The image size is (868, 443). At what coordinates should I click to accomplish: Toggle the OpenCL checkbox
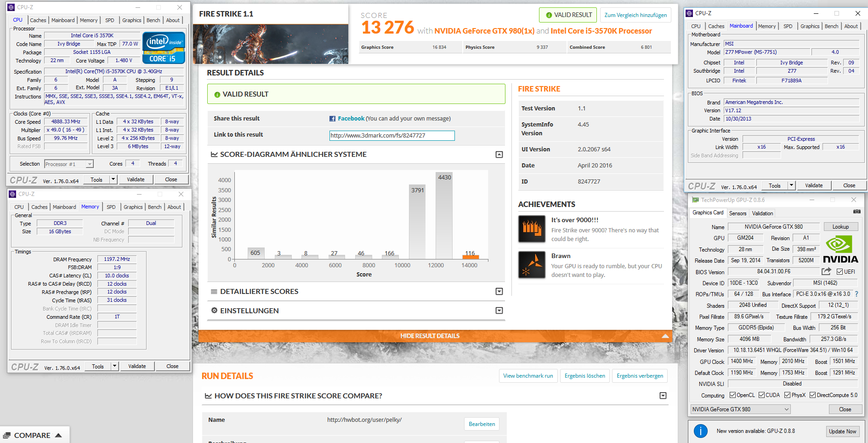732,395
